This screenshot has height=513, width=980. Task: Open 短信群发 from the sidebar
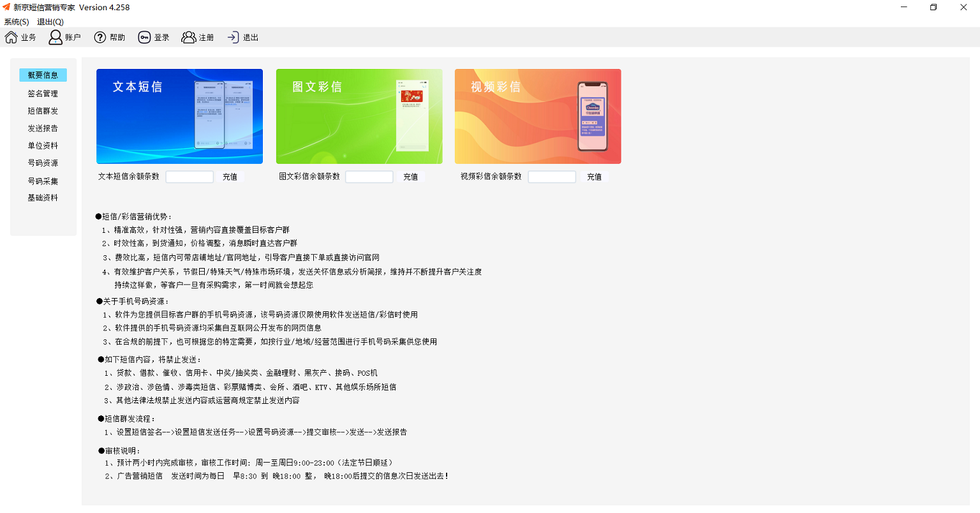point(43,110)
